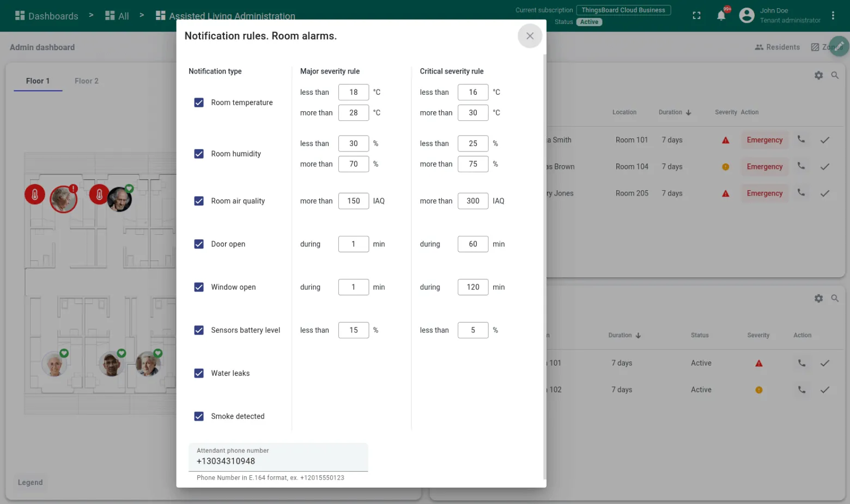Sort upper table by Duration column
The image size is (850, 504).
[675, 112]
